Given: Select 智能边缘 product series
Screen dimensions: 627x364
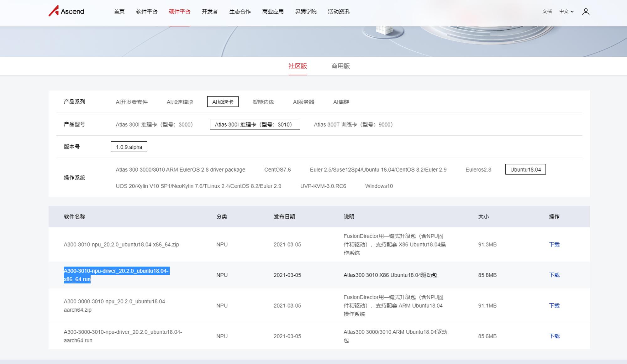Looking at the screenshot, I should [263, 102].
